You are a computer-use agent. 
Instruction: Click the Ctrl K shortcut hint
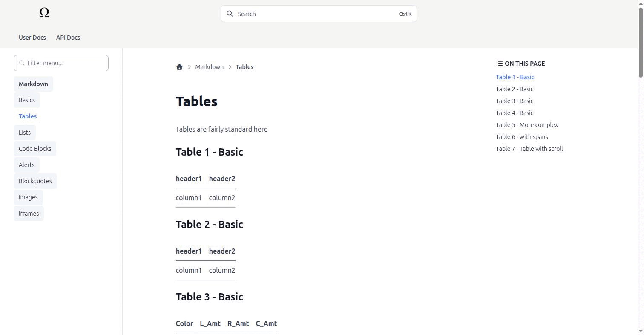405,14
